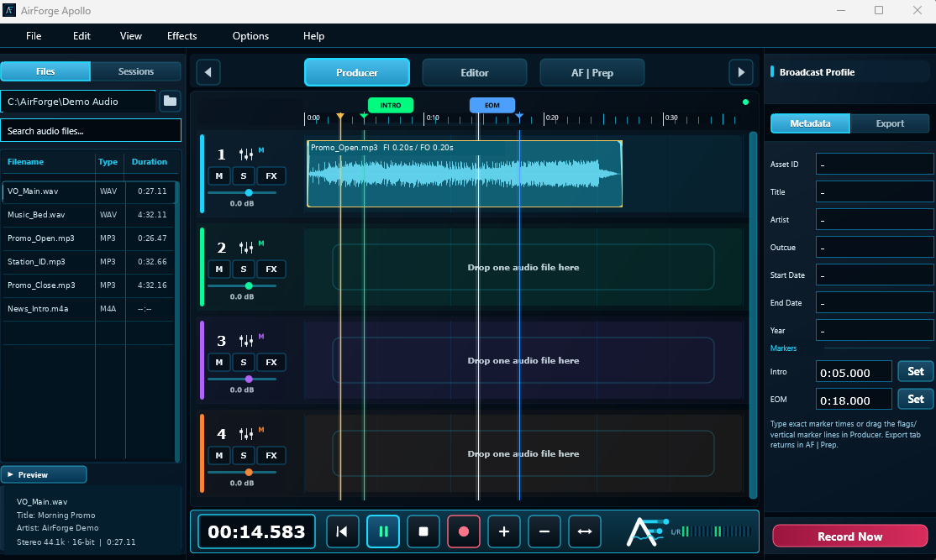This screenshot has width=936, height=560.
Task: Stop playback in transport bar
Action: 423,531
